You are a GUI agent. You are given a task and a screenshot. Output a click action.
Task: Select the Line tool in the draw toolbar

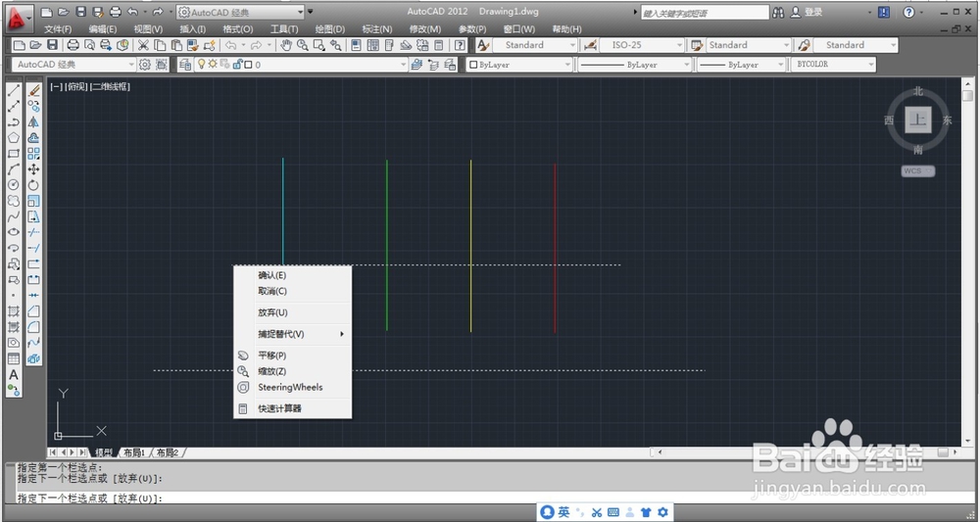click(x=14, y=90)
